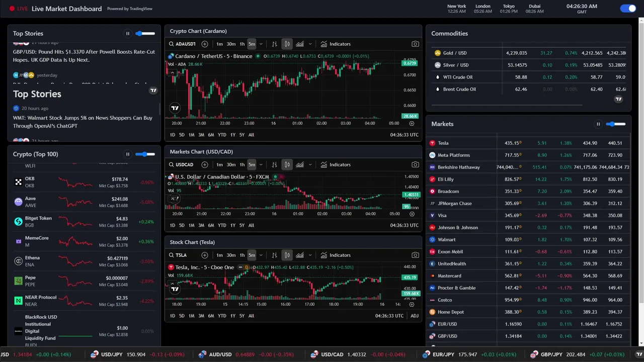Viewport: 644px width, 362px height.
Task: Switch Cardano chart to 1m interval
Action: click(219, 44)
